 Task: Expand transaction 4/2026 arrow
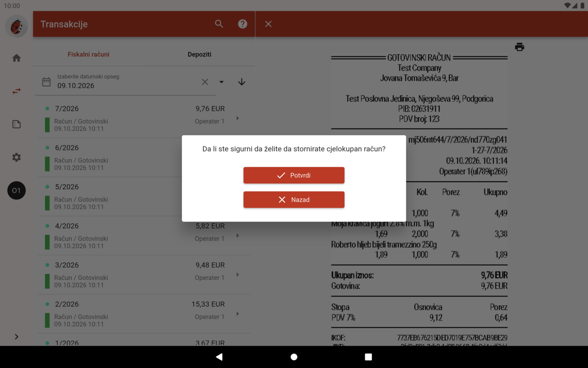point(237,236)
